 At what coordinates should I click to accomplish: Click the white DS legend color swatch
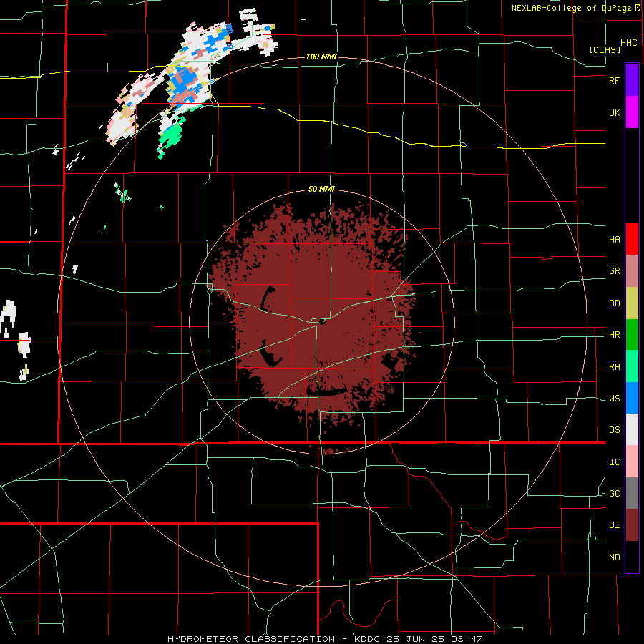pos(632,429)
